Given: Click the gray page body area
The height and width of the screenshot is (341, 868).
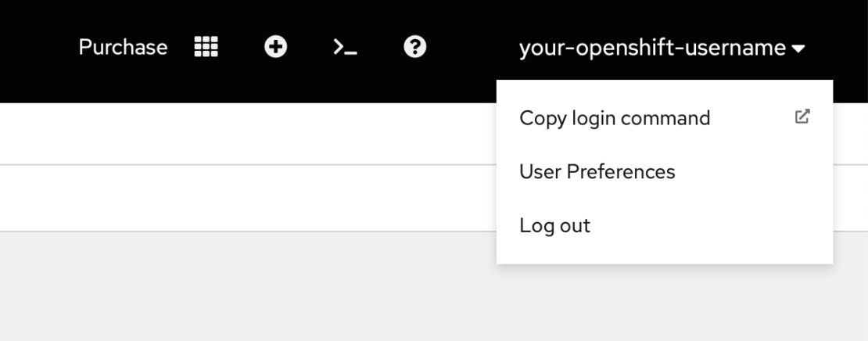Looking at the screenshot, I should tap(235, 289).
